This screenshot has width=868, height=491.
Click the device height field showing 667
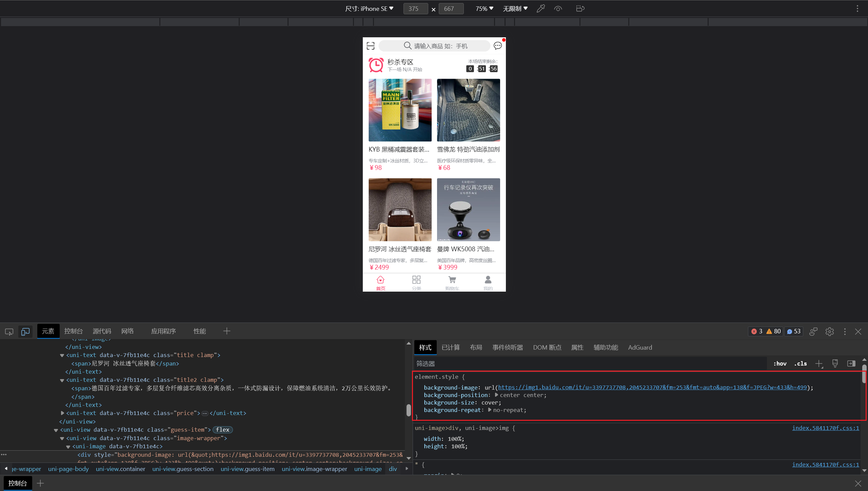(451, 9)
